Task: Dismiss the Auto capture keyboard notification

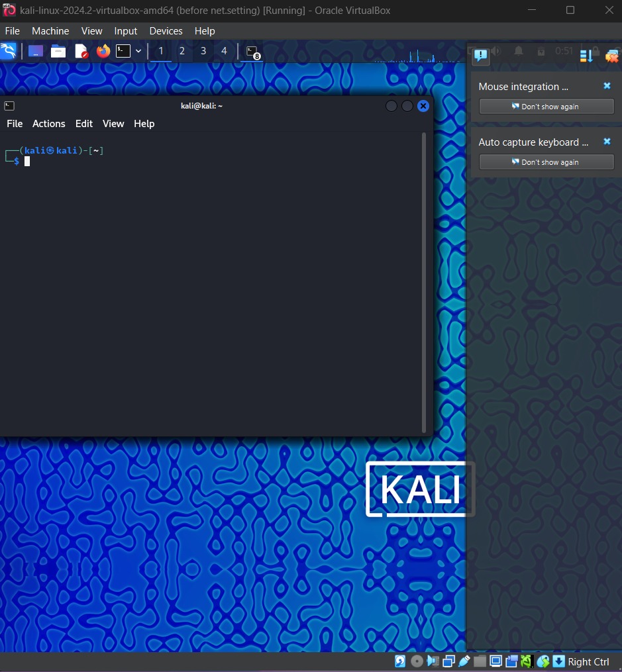Action: [607, 142]
